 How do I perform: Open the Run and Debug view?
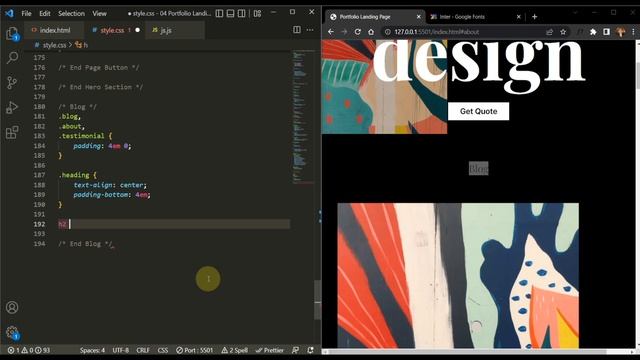click(12, 107)
